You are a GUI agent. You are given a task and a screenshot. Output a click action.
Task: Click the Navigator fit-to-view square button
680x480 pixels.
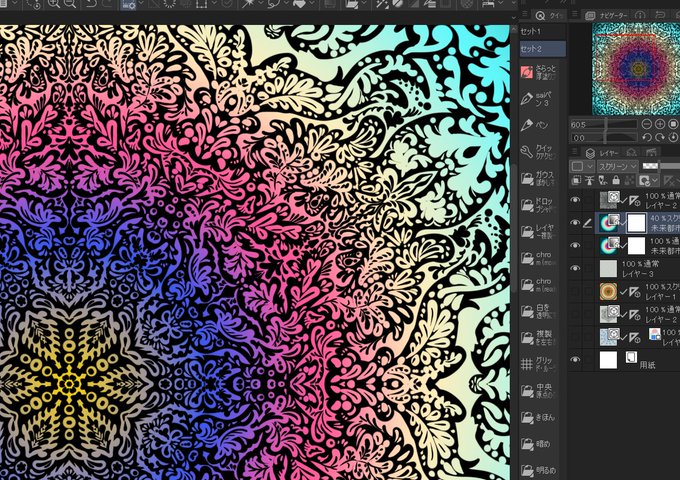[x=673, y=124]
